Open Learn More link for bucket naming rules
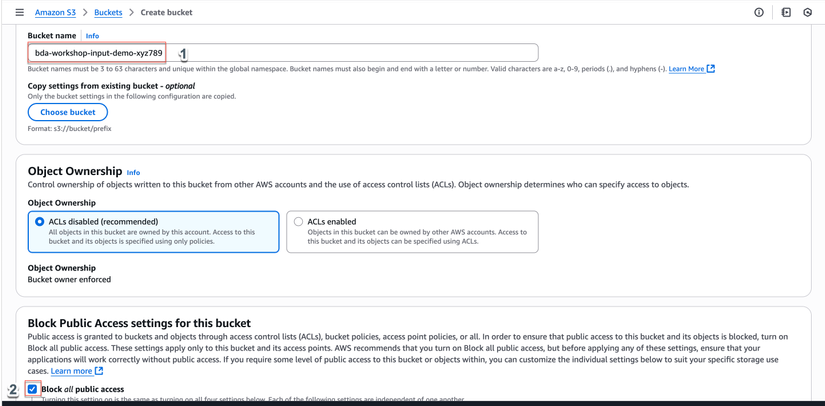The height and width of the screenshot is (406, 825). click(x=686, y=69)
